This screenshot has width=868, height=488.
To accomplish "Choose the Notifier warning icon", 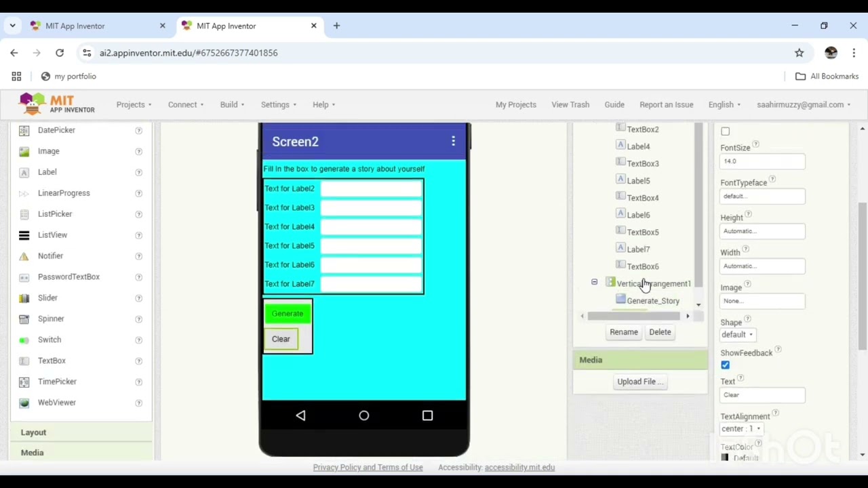I will 24,256.
